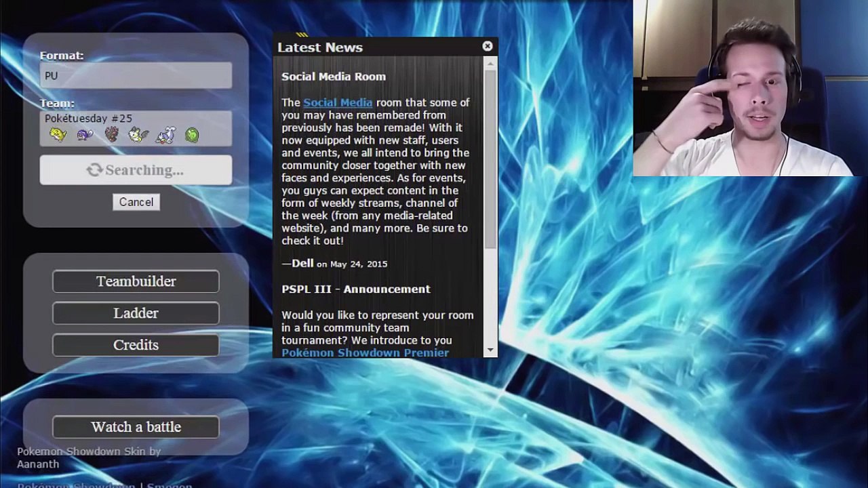View the Credits
868x488 pixels.
[x=136, y=345]
